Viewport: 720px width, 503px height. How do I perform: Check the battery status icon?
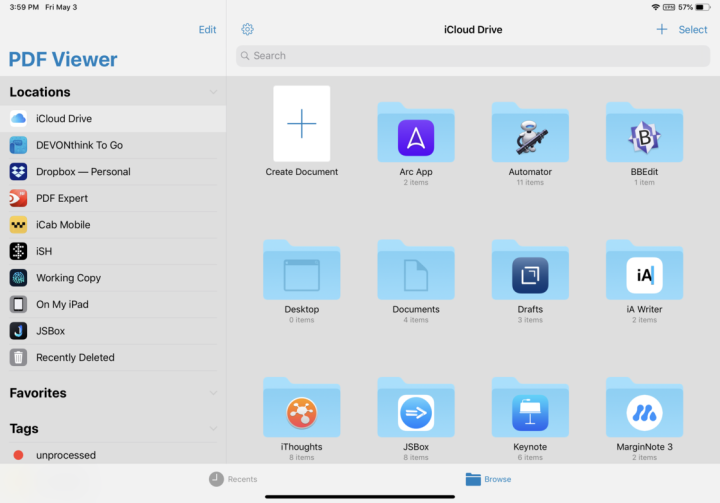pyautogui.click(x=703, y=7)
